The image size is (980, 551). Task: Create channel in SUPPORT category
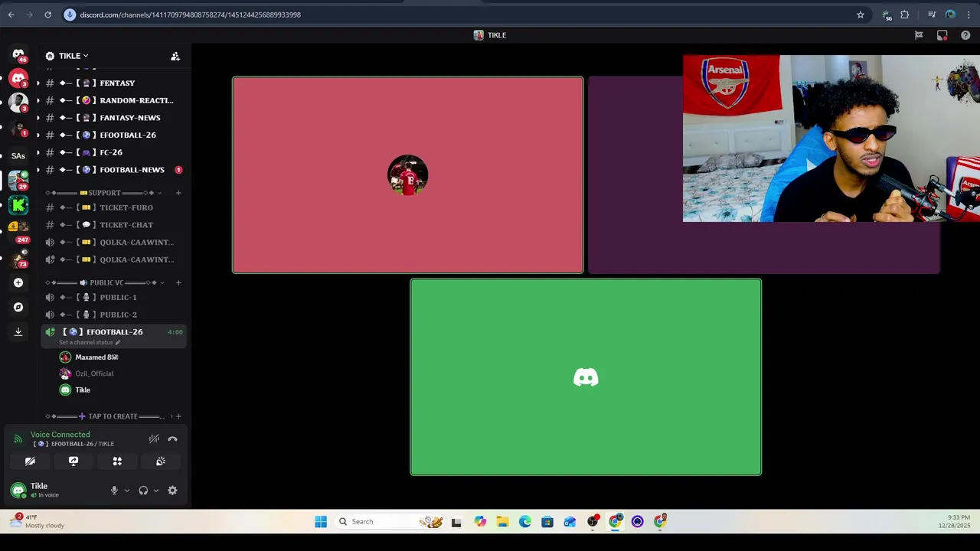[x=178, y=193]
